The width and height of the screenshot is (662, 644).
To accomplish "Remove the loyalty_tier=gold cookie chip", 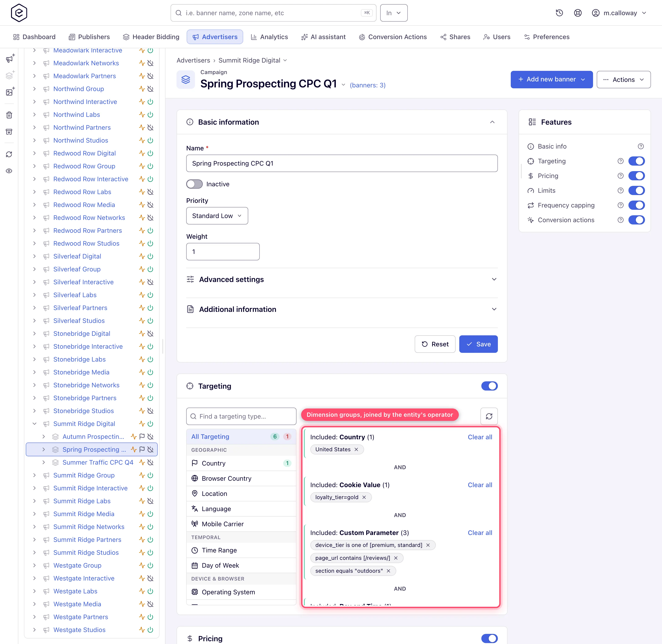I will pyautogui.click(x=364, y=497).
